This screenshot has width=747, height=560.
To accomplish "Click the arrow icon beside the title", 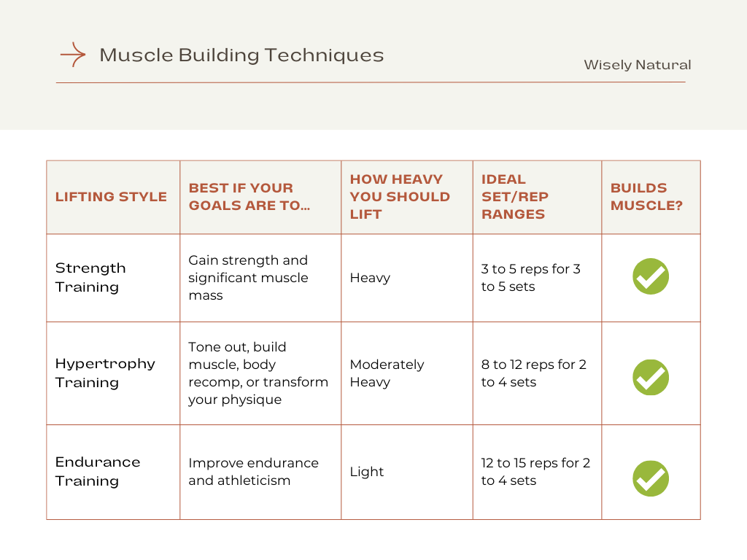I will (72, 55).
